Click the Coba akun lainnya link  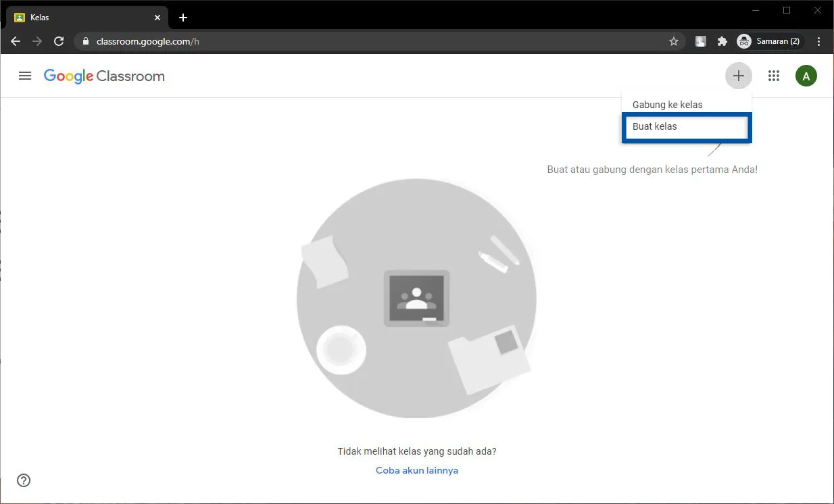pyautogui.click(x=417, y=470)
